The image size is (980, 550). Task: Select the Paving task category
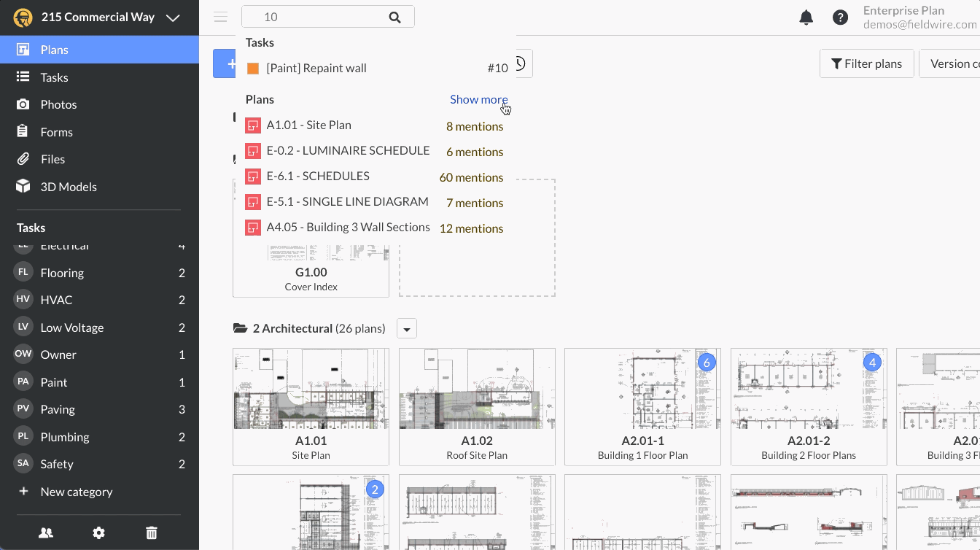tap(99, 409)
